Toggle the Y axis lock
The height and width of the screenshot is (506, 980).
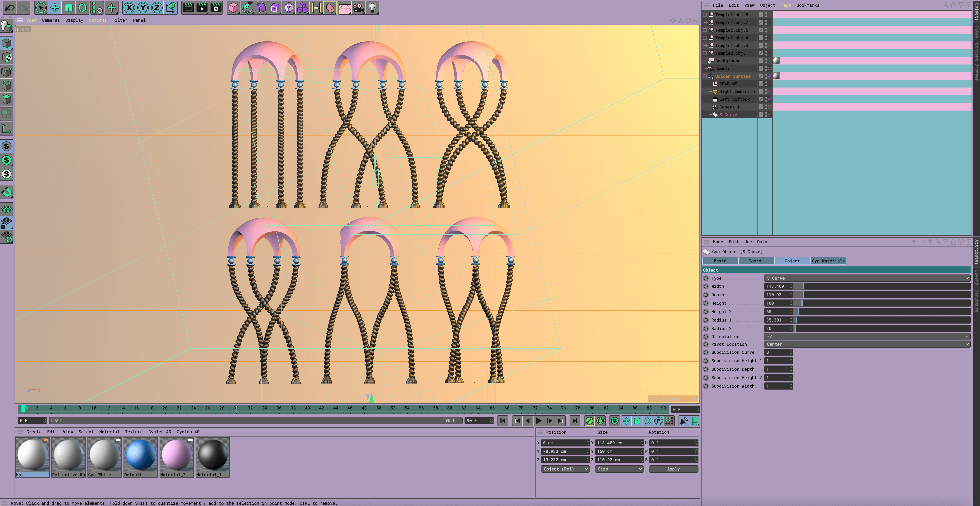(x=143, y=8)
